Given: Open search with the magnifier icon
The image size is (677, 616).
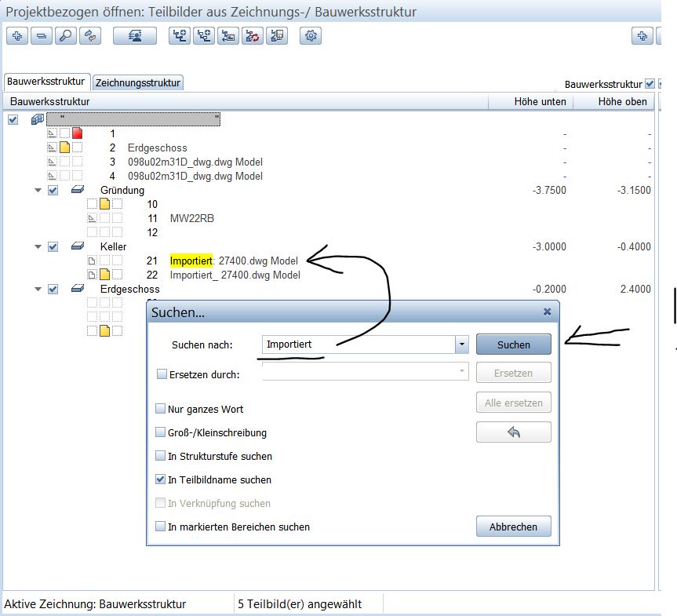Looking at the screenshot, I should click(66, 36).
